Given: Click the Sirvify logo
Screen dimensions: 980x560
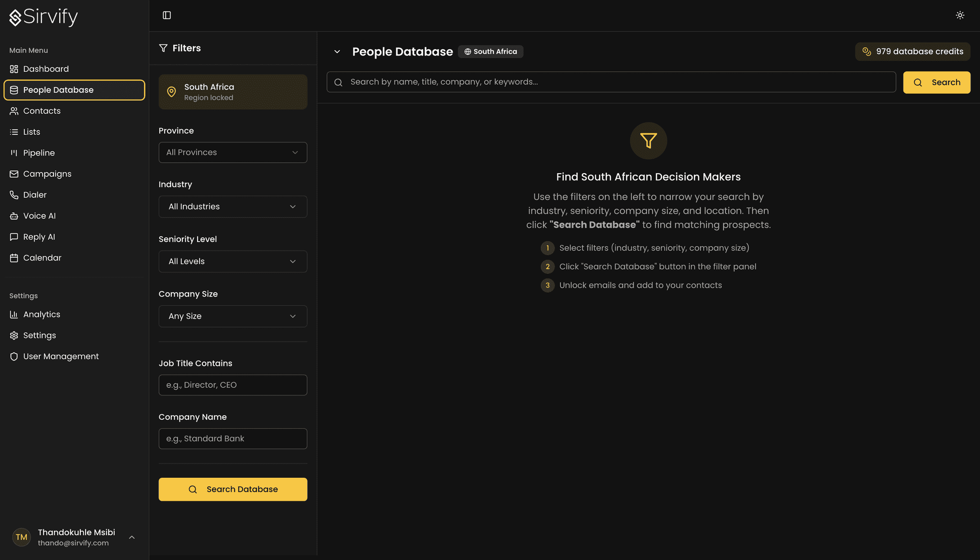Looking at the screenshot, I should pos(44,17).
